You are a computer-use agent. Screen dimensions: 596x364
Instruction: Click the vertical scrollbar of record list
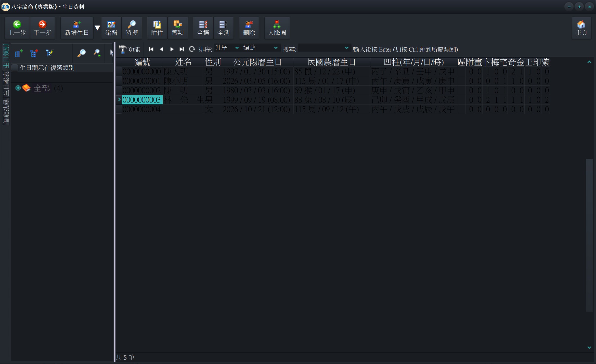[x=589, y=235]
